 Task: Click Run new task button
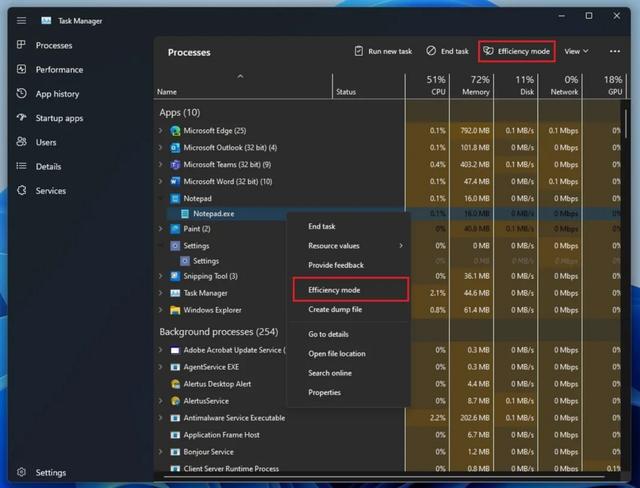[383, 51]
